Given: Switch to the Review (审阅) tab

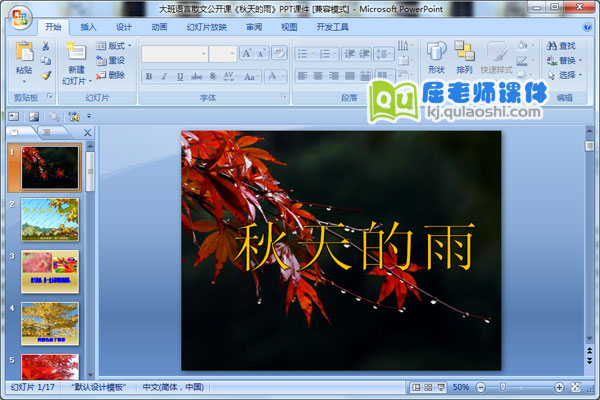Looking at the screenshot, I should click(x=254, y=27).
